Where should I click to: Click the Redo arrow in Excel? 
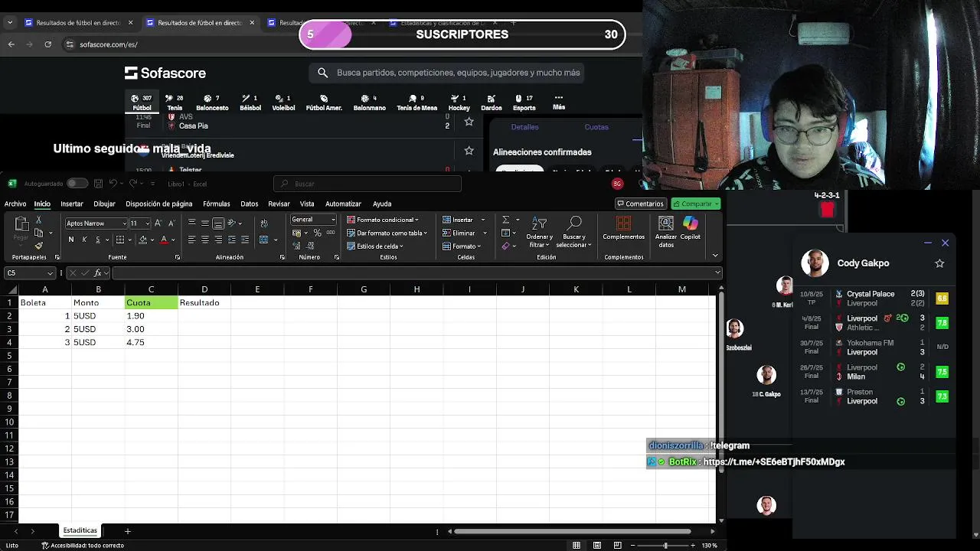(x=133, y=184)
